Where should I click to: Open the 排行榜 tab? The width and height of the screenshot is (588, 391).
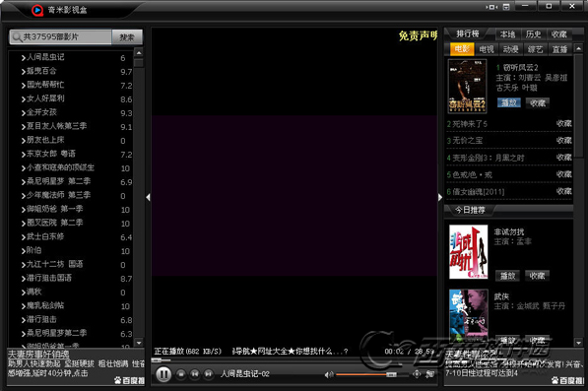[x=468, y=33]
